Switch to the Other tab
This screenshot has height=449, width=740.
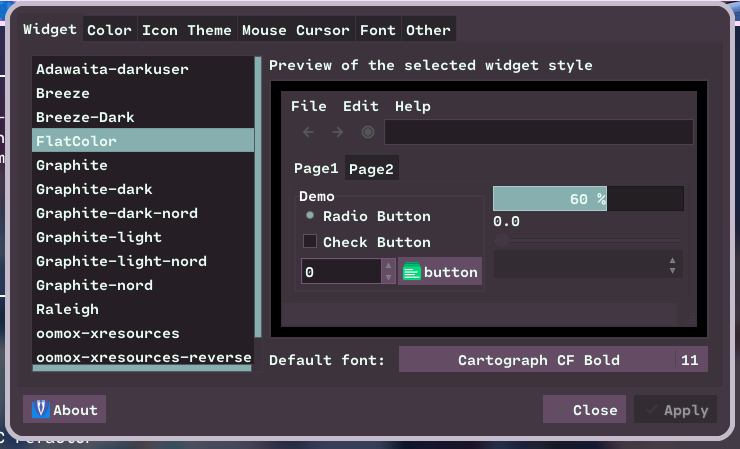[x=429, y=30]
